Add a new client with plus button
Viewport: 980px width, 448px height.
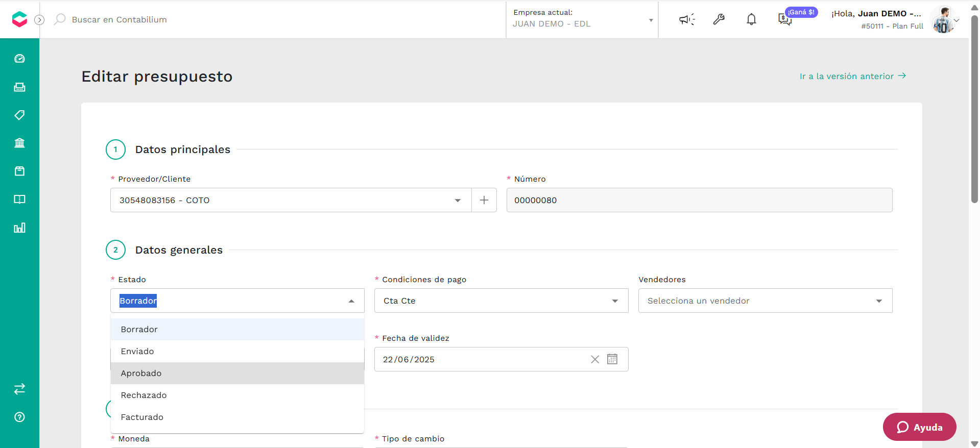pos(484,200)
